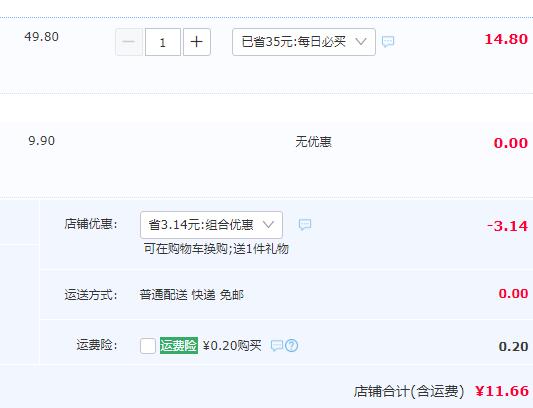Screen dimensions: 533x408
Task: Open the 运费险 question mark help icon
Action: click(x=292, y=346)
